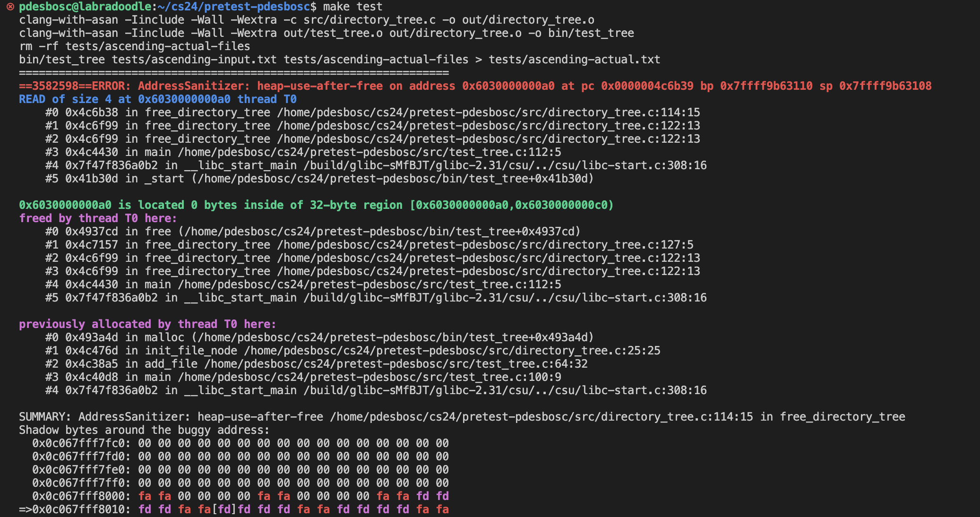Click the bracketed [fd] shadow byte

click(x=224, y=509)
